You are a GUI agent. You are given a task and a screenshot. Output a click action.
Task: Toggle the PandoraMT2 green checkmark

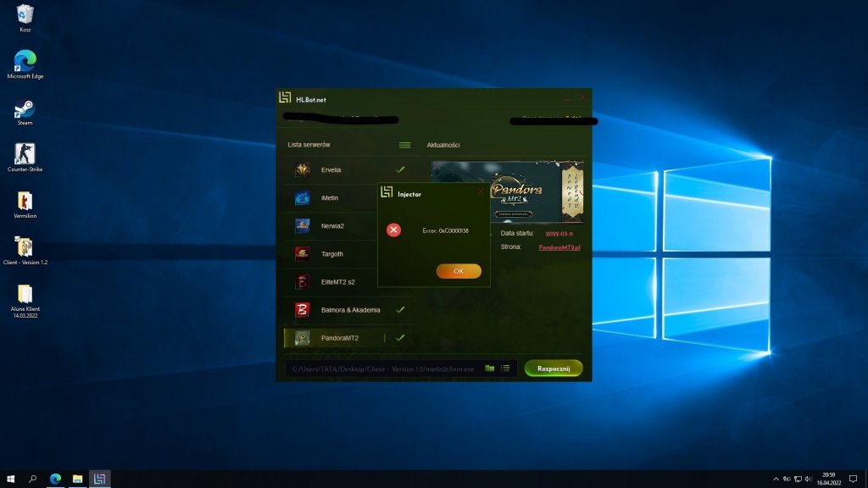pyautogui.click(x=400, y=337)
